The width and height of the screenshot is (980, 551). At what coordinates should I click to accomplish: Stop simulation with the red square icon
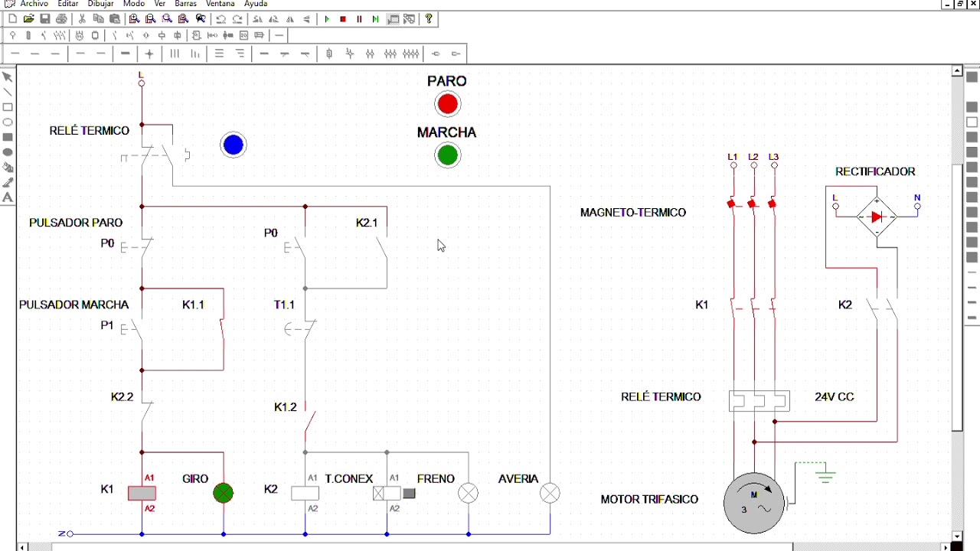[x=343, y=18]
